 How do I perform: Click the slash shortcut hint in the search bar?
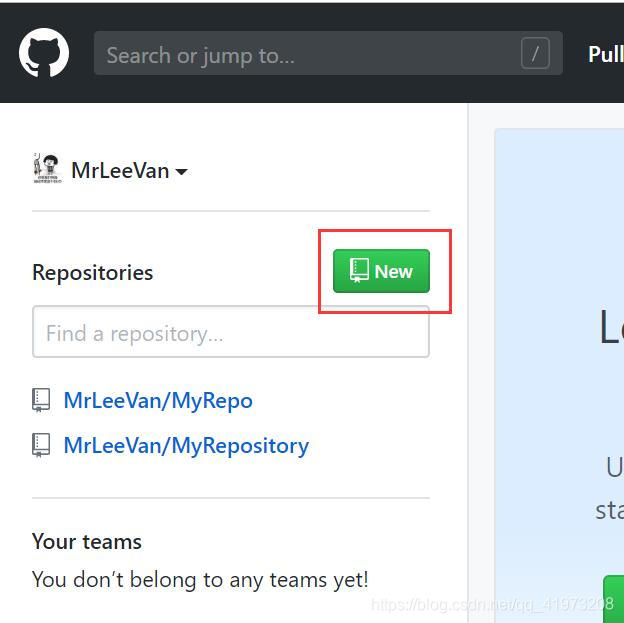point(535,53)
